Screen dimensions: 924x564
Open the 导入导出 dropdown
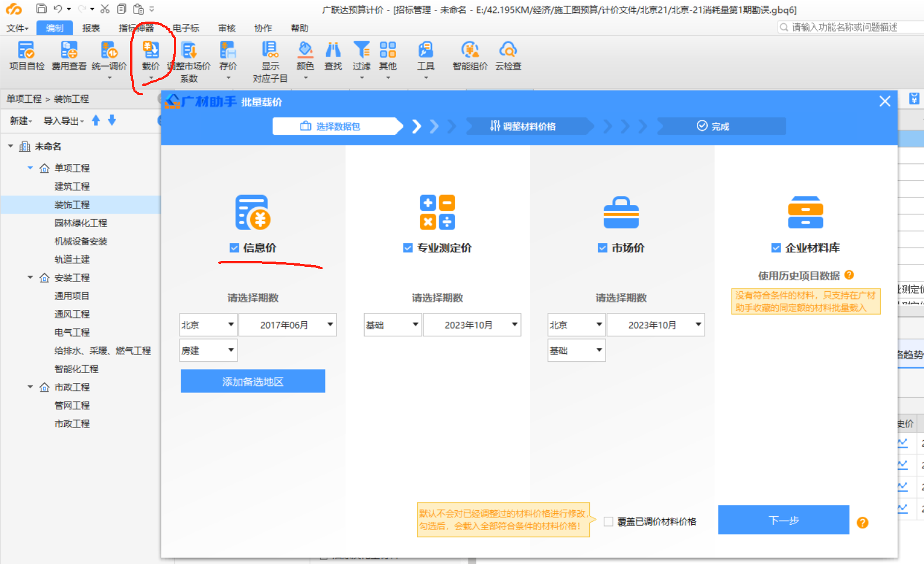pyautogui.click(x=64, y=121)
